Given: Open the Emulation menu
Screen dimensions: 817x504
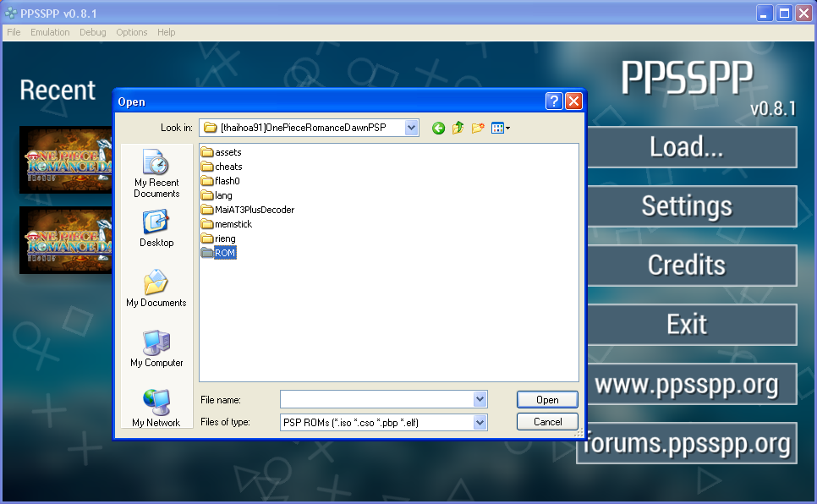Looking at the screenshot, I should 50,32.
